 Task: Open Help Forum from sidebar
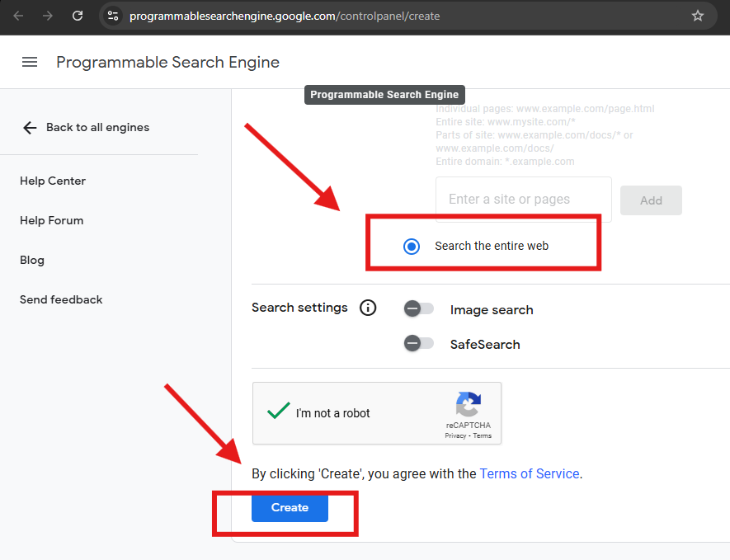coord(52,220)
